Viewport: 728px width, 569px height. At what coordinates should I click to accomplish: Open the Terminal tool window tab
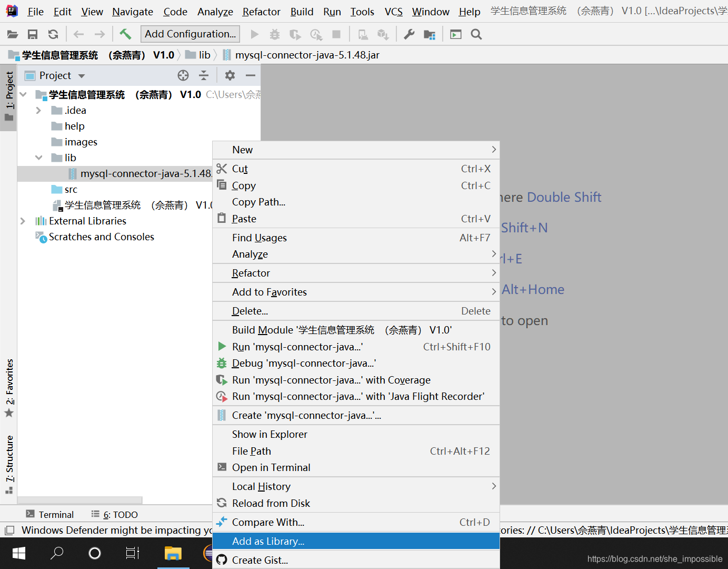pos(50,515)
